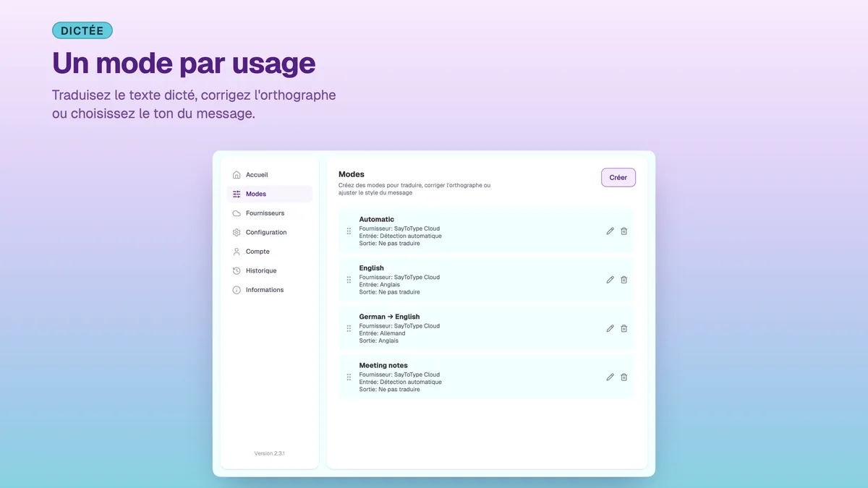Click 'Entrée: Anglais' in English mode
The image size is (868, 488).
click(380, 285)
